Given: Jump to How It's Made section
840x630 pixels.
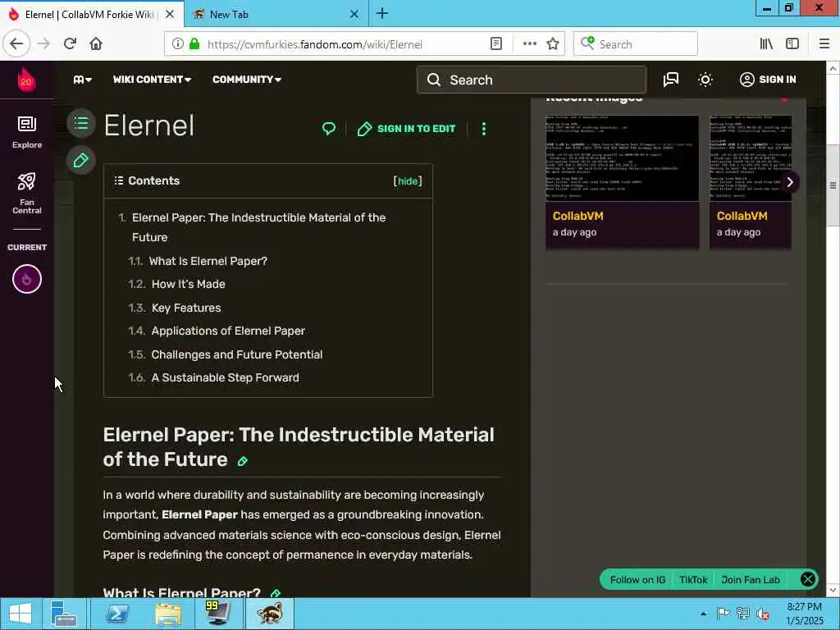Looking at the screenshot, I should click(x=188, y=284).
